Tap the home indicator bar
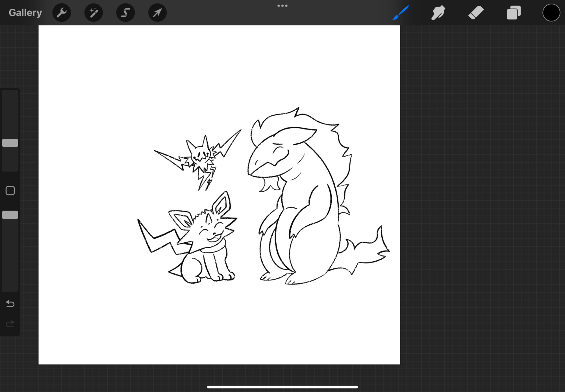The width and height of the screenshot is (565, 392). 282,387
